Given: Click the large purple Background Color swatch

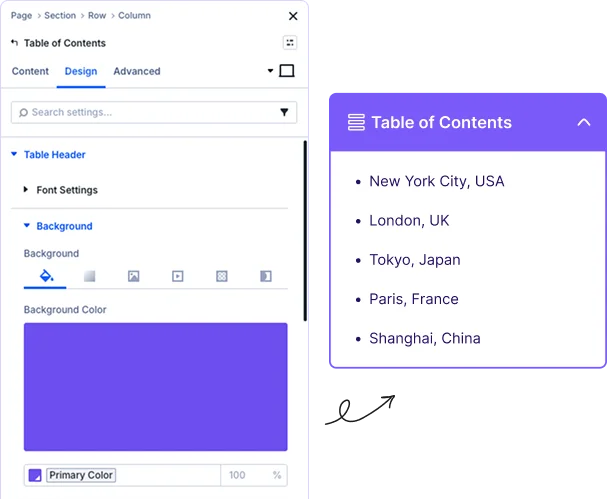Looking at the screenshot, I should tap(155, 386).
